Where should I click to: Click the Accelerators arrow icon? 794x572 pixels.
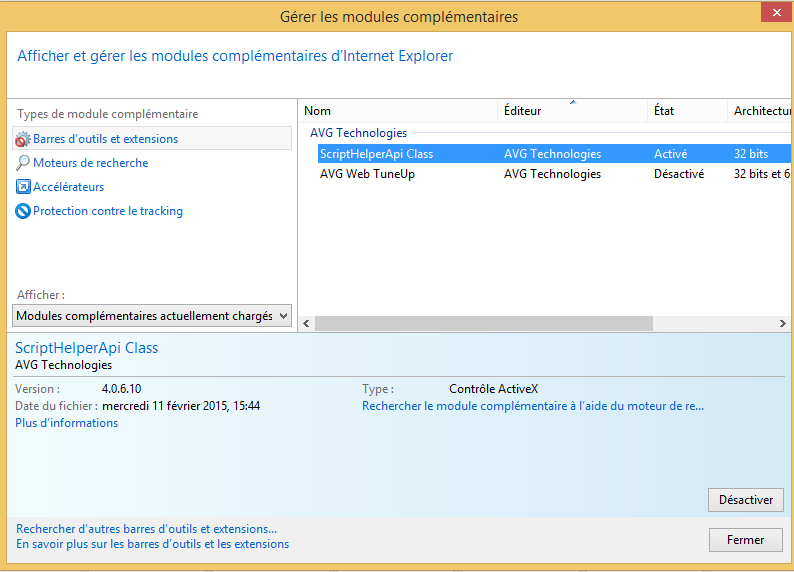23,187
